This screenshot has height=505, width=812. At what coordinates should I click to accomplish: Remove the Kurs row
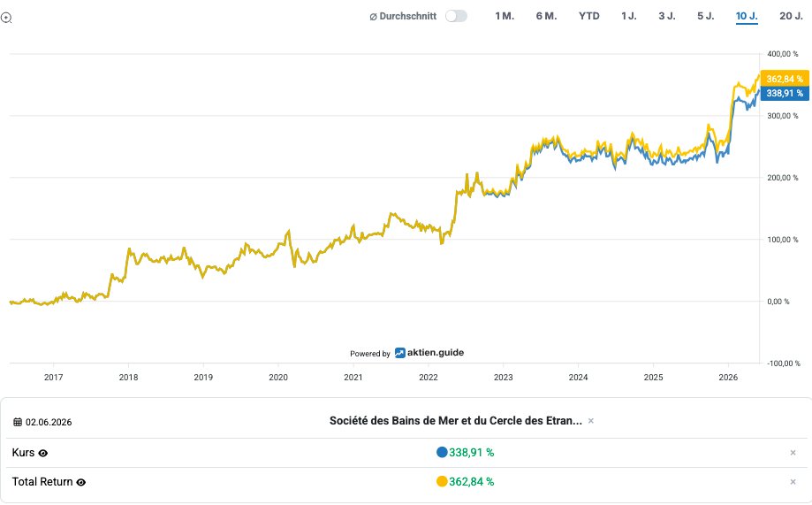(x=793, y=453)
